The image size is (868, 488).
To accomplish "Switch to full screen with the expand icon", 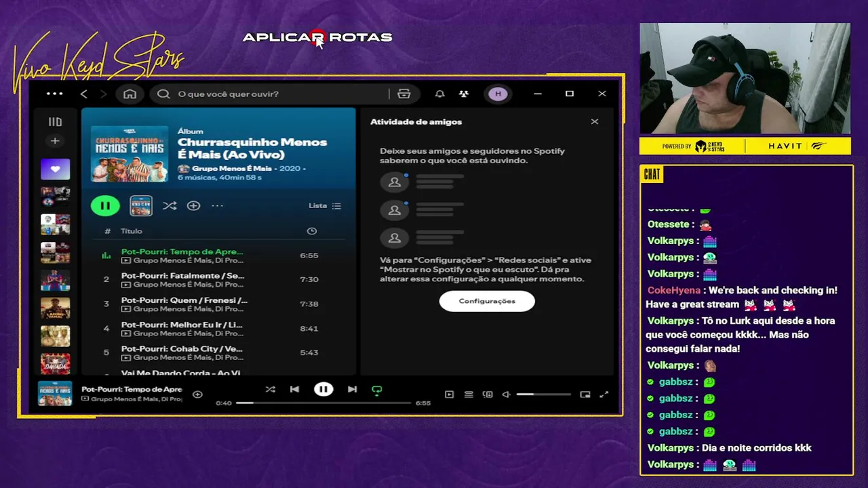I will pos(604,394).
